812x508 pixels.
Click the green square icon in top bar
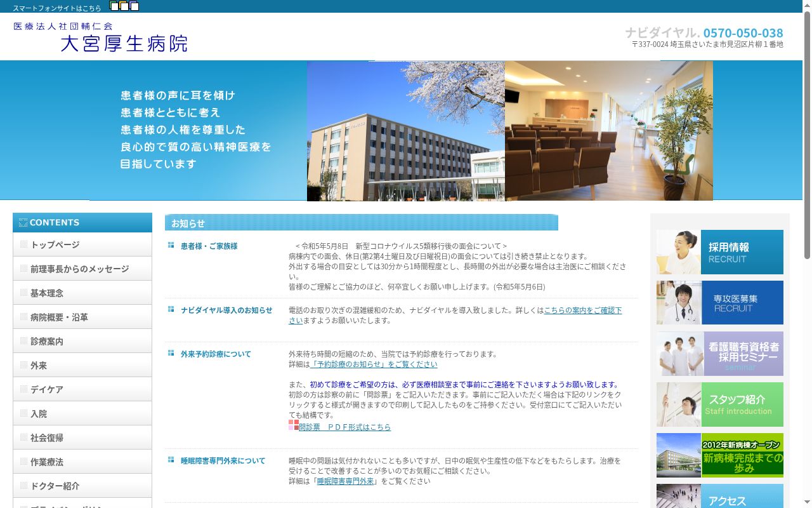click(x=114, y=6)
